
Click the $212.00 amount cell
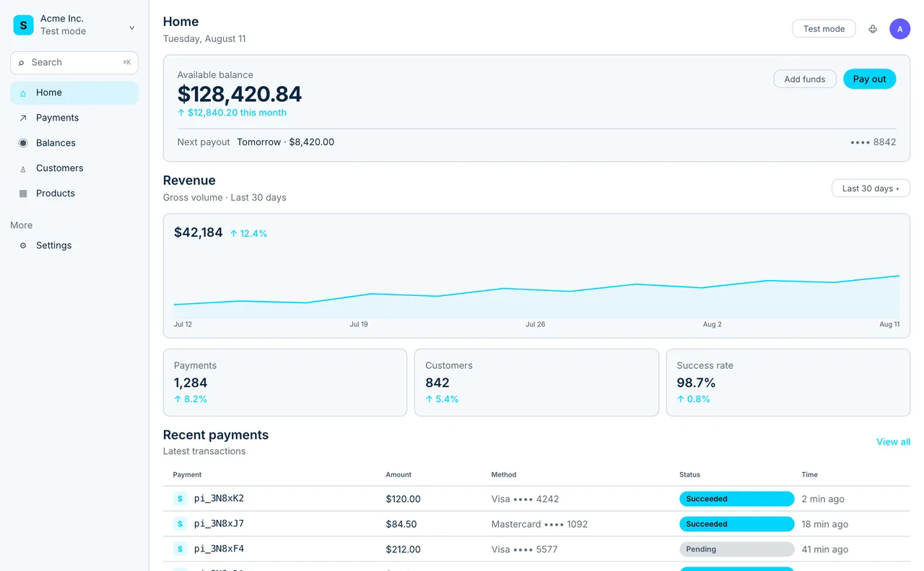(404, 549)
